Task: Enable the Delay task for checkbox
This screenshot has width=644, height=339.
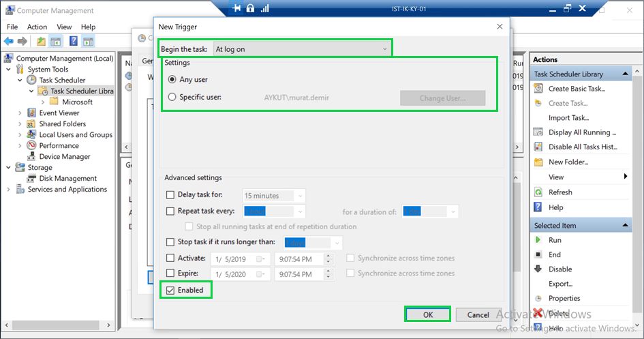Action: (170, 196)
